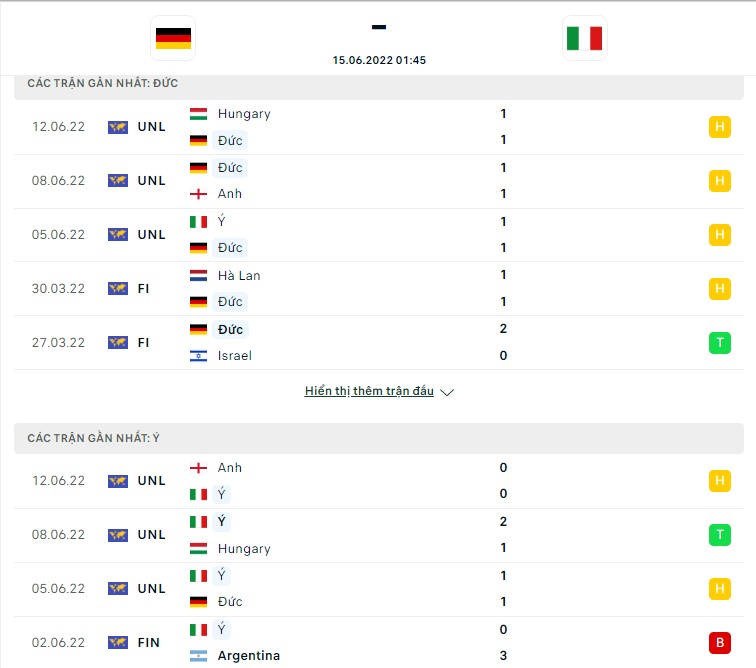
Task: Click world competition icon on 30.03.22 row
Action: pyautogui.click(x=118, y=288)
